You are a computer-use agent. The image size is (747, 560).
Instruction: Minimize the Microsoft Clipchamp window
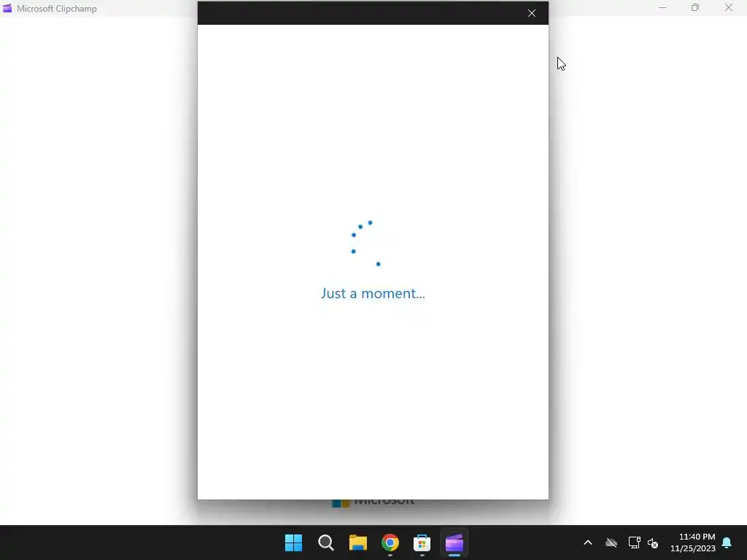662,8
